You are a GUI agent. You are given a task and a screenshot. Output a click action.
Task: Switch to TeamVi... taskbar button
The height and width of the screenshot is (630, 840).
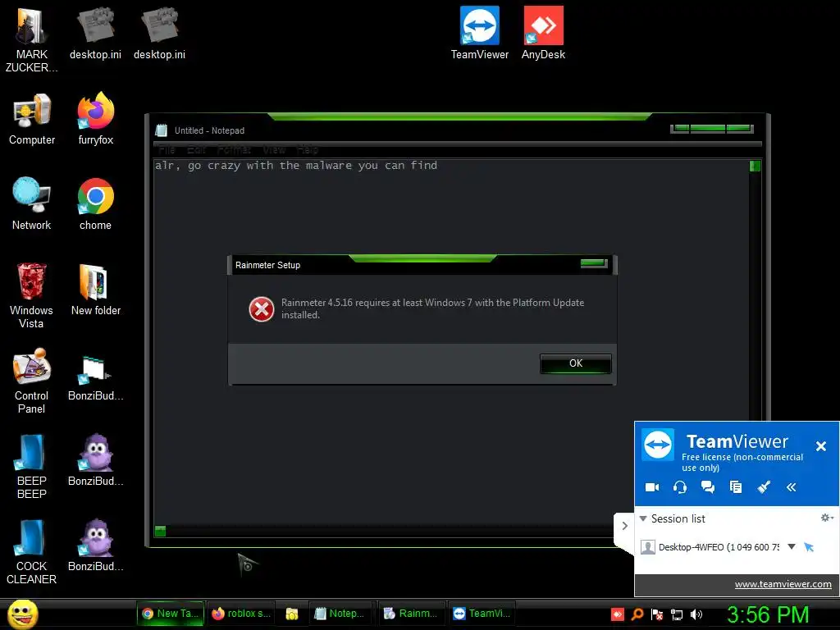click(481, 614)
